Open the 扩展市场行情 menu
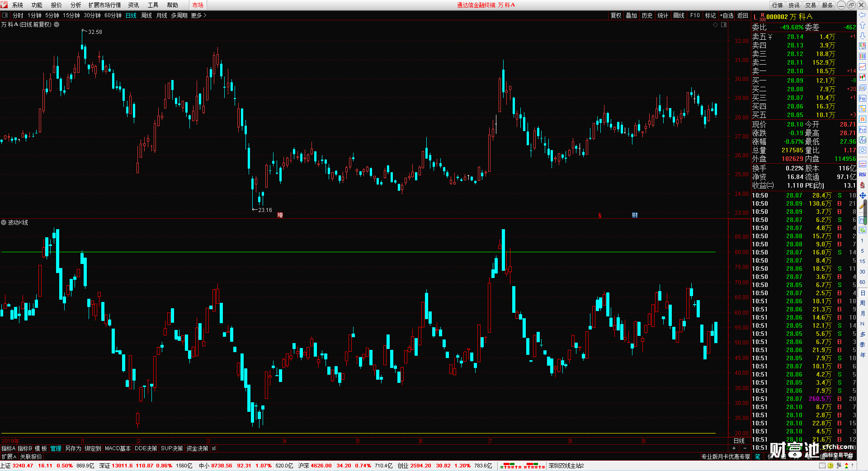The width and height of the screenshot is (868, 471). click(104, 5)
